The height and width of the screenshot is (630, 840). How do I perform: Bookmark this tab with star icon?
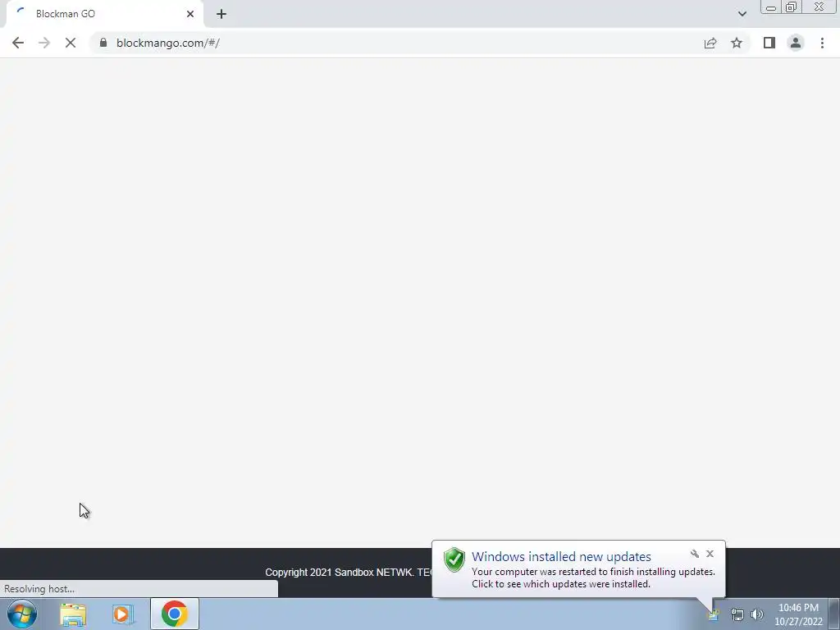coord(737,43)
